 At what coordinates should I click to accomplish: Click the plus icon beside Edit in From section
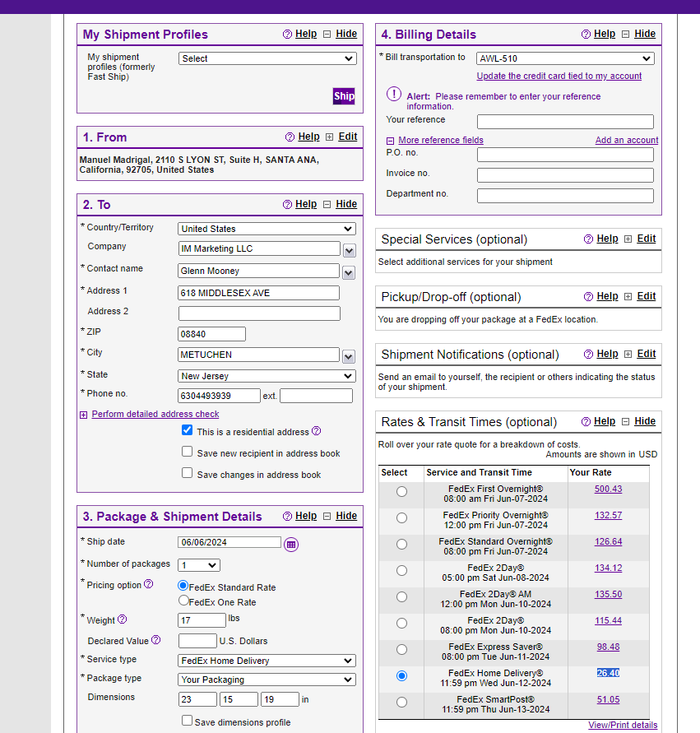(330, 137)
